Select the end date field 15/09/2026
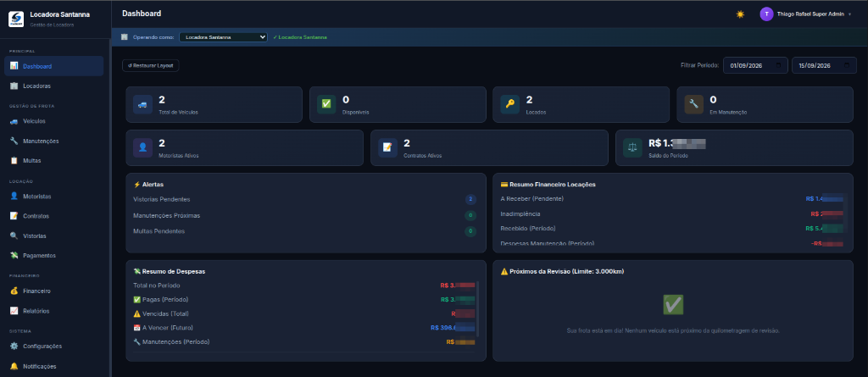Screen dimensions: 868x377 [824, 65]
